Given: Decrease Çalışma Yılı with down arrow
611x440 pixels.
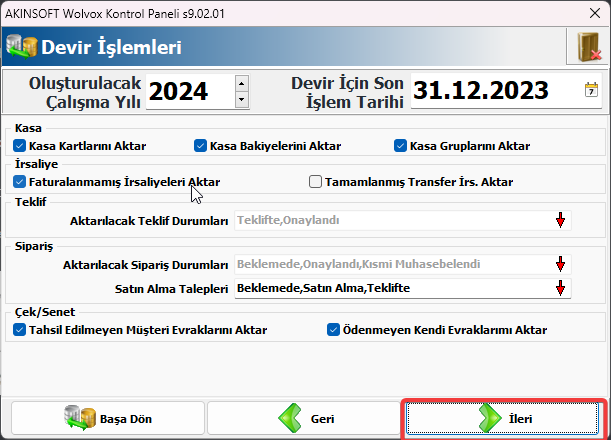Looking at the screenshot, I should [x=242, y=99].
